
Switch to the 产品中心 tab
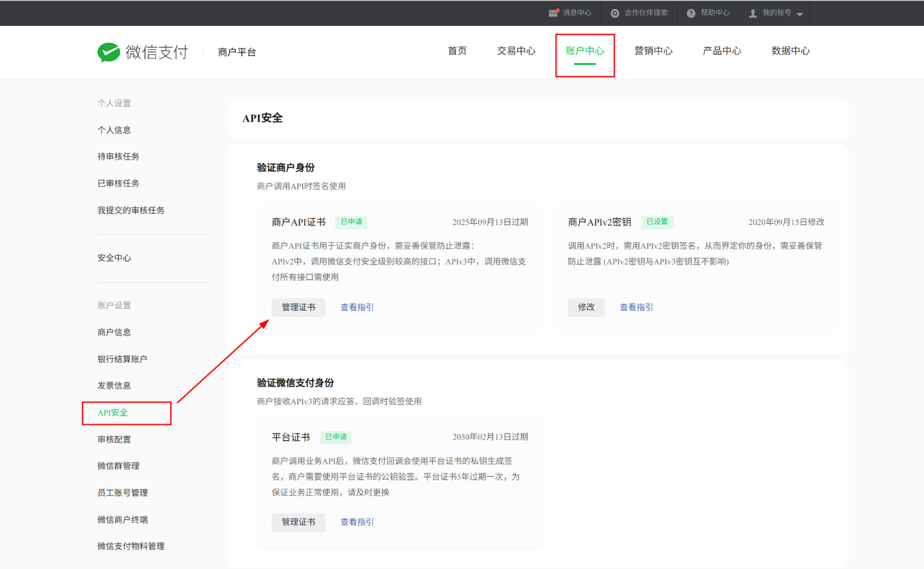click(722, 51)
